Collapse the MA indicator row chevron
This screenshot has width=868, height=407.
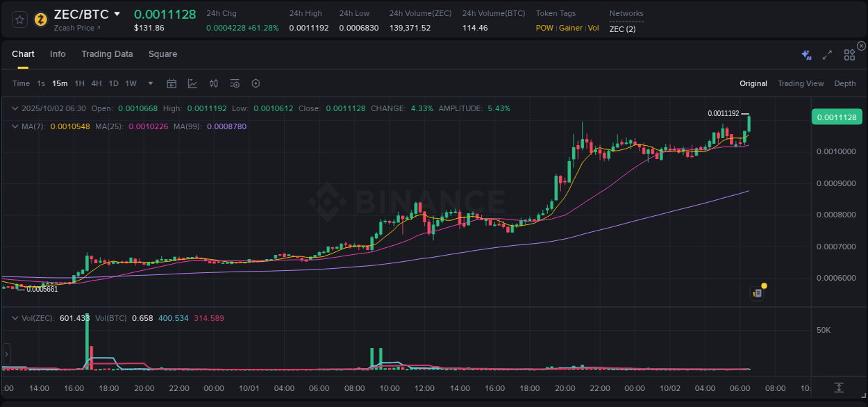pyautogui.click(x=15, y=126)
